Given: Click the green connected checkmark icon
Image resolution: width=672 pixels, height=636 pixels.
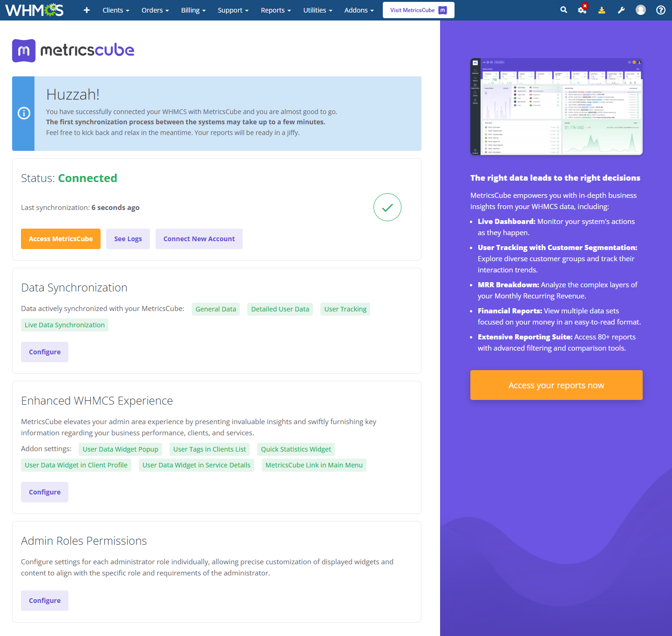Looking at the screenshot, I should point(387,207).
